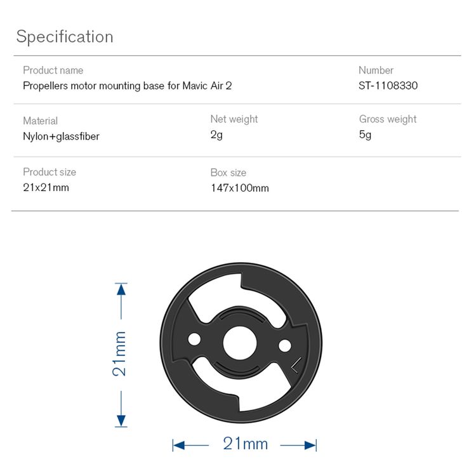Click the horizontal 21mm dimension label

tap(245, 444)
